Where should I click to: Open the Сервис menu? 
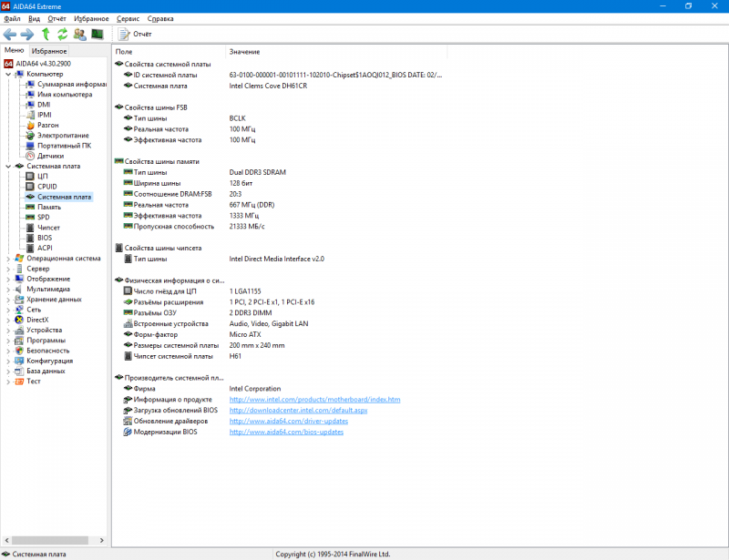tap(128, 18)
